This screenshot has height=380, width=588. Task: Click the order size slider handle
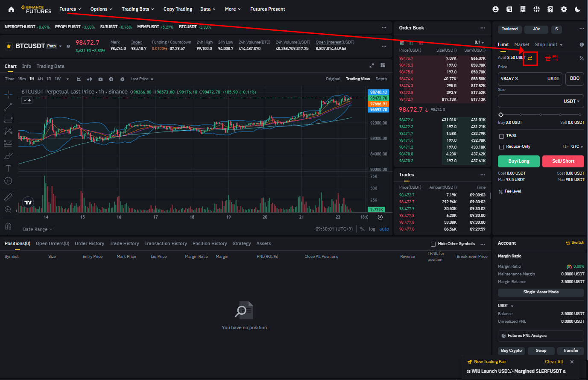501,114
